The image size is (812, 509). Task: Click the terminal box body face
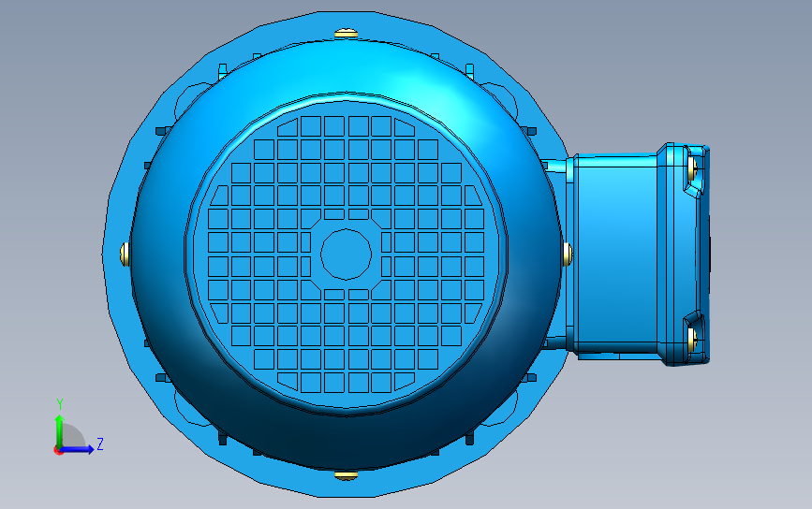click(x=616, y=254)
